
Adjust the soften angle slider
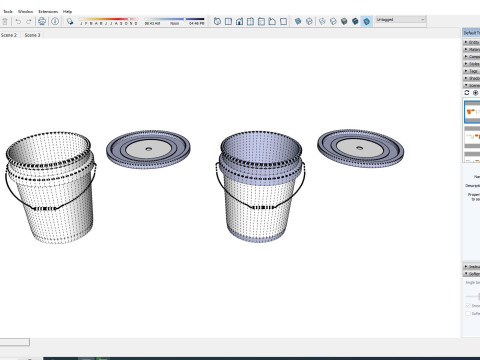473,296
